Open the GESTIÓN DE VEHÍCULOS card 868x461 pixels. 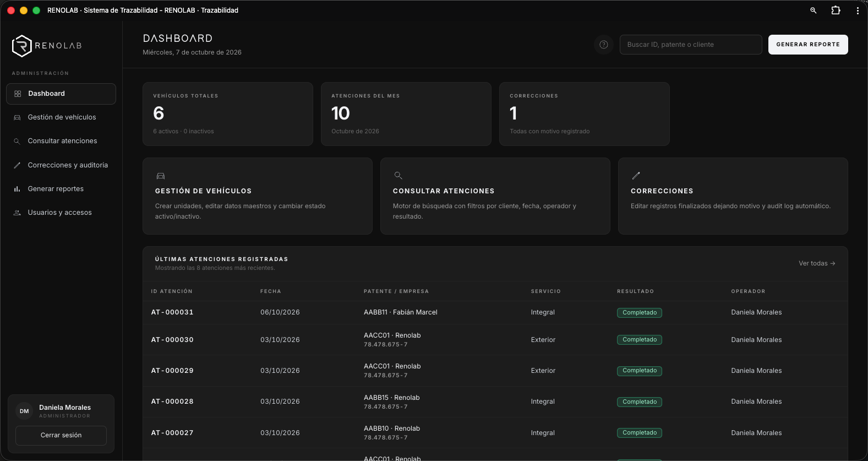click(258, 196)
